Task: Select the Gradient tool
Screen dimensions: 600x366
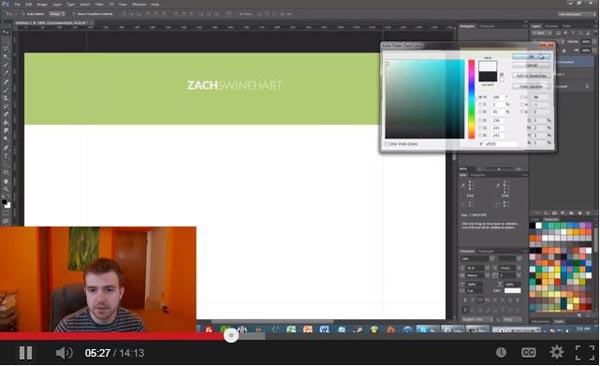Action: (x=6, y=123)
